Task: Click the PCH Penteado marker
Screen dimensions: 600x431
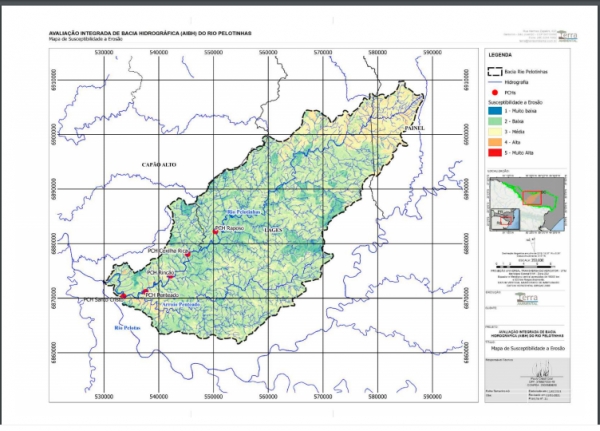Action: pos(143,291)
